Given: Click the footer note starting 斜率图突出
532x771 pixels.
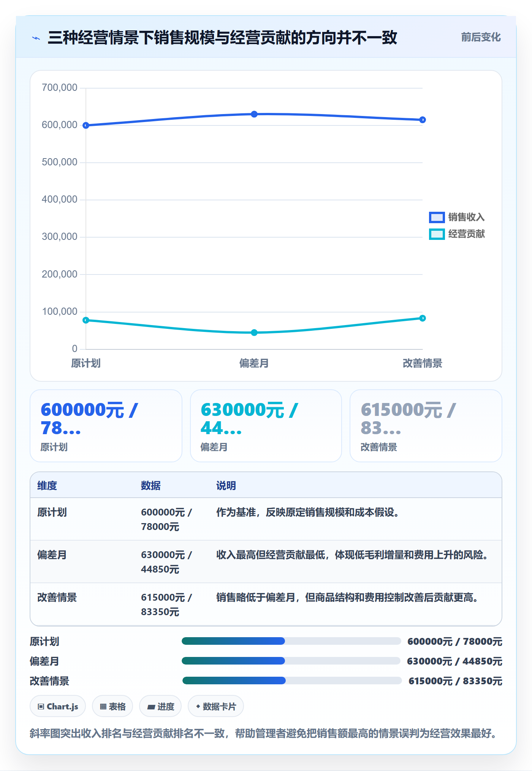Looking at the screenshot, I should click(264, 734).
